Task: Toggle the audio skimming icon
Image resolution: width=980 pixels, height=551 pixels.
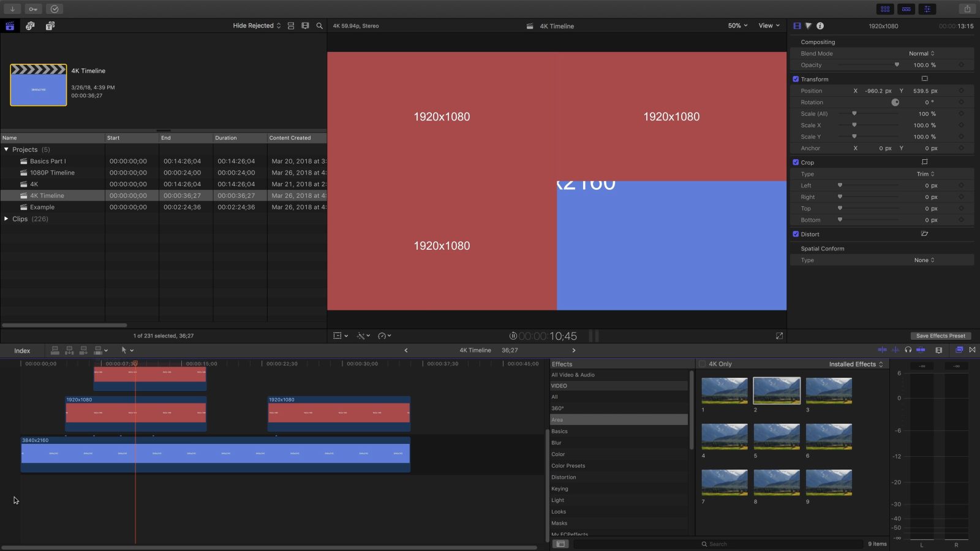Action: coord(895,350)
